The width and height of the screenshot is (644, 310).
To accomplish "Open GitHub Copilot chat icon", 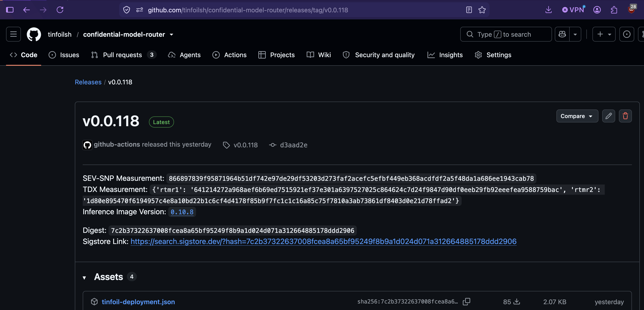I will [x=562, y=34].
